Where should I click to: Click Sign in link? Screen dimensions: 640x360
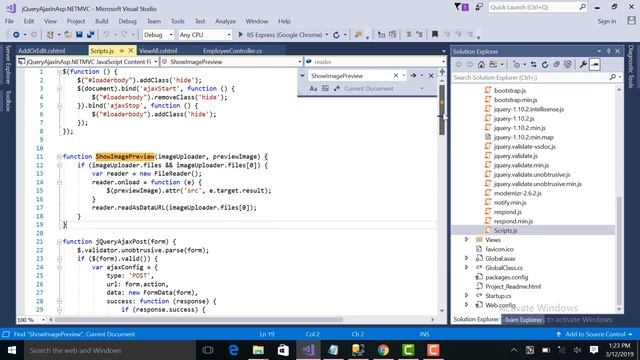607,21
